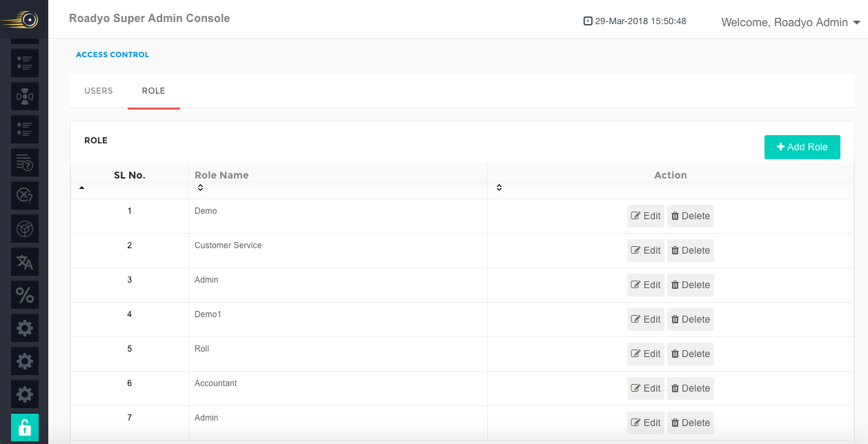The height and width of the screenshot is (444, 868).
Task: Edit the Customer Service role
Action: click(646, 250)
